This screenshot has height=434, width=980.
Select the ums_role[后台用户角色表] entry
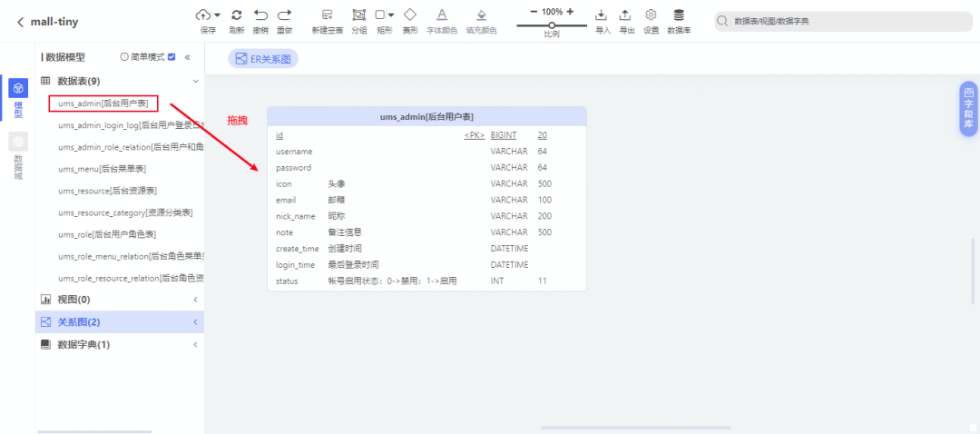click(x=107, y=235)
